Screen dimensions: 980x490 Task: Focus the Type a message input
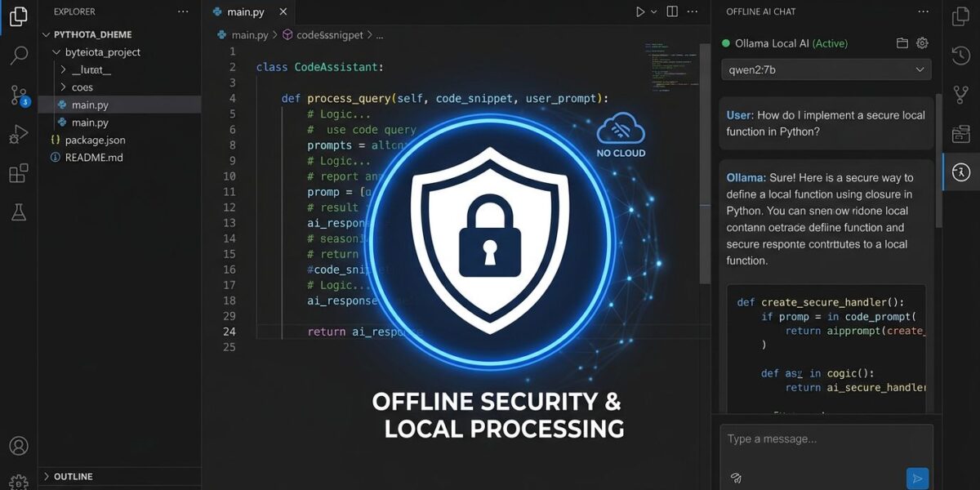coord(826,439)
